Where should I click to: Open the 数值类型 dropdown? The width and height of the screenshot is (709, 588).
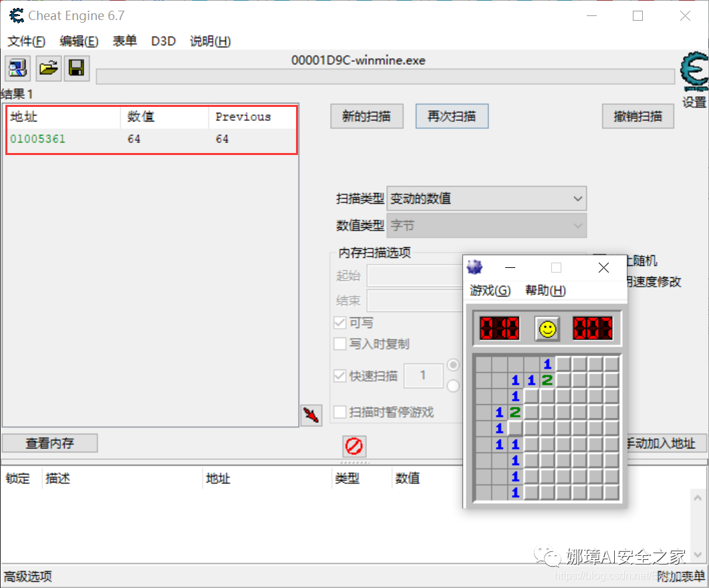(x=486, y=226)
